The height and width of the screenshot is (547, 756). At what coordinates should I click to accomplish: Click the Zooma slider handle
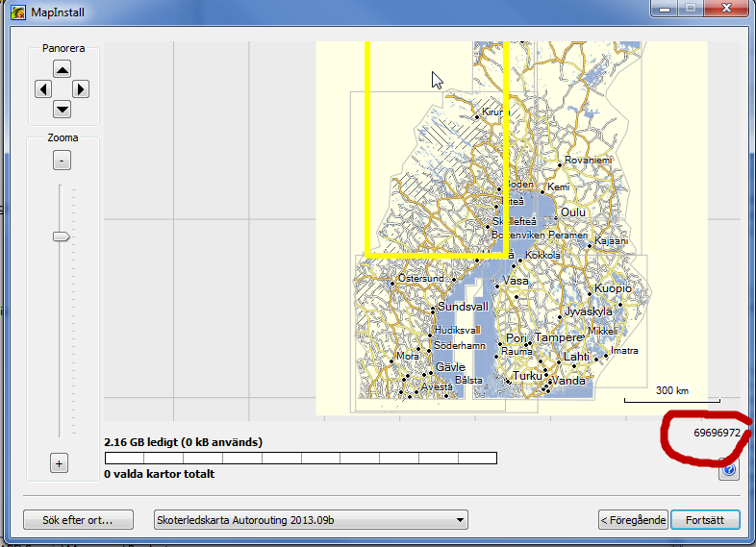[x=61, y=236]
